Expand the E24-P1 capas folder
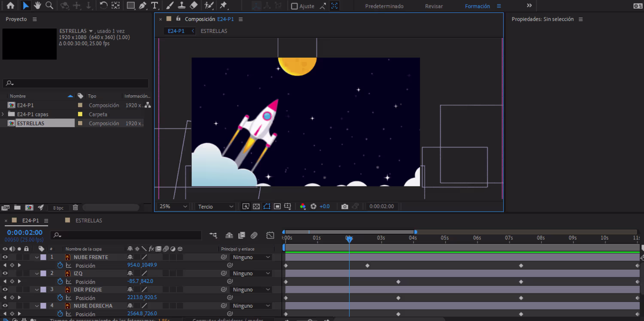The image size is (644, 321). [3, 114]
